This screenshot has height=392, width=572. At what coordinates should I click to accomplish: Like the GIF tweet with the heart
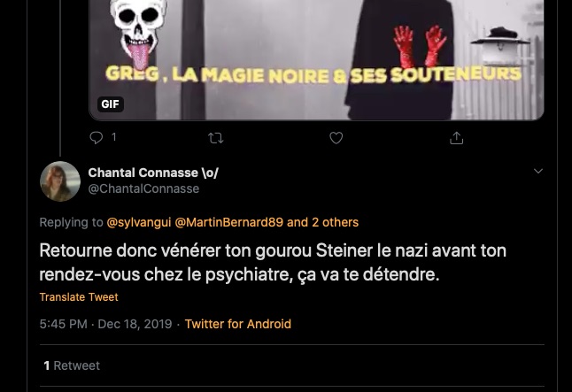coord(336,138)
